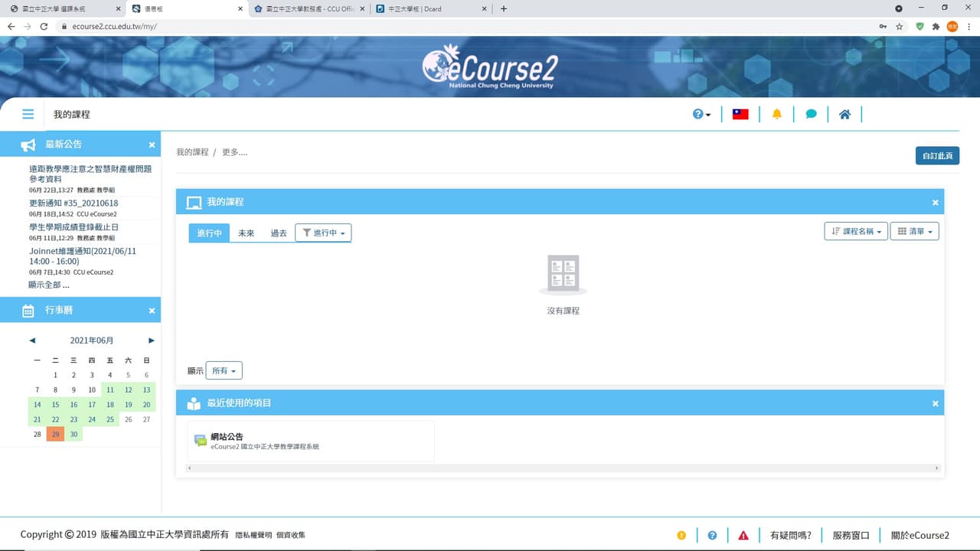Screen dimensions: 980x551
Task: Open the 進行中 filter dropdown
Action: (x=322, y=233)
